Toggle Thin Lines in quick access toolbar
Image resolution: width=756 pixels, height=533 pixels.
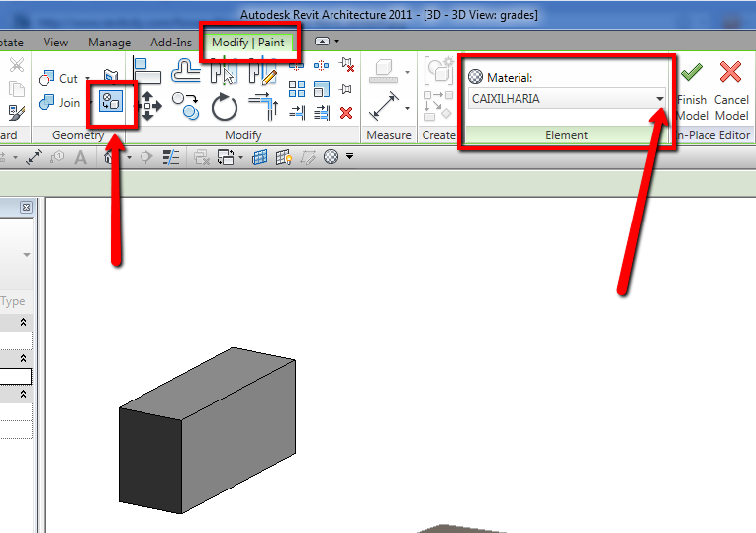[171, 157]
